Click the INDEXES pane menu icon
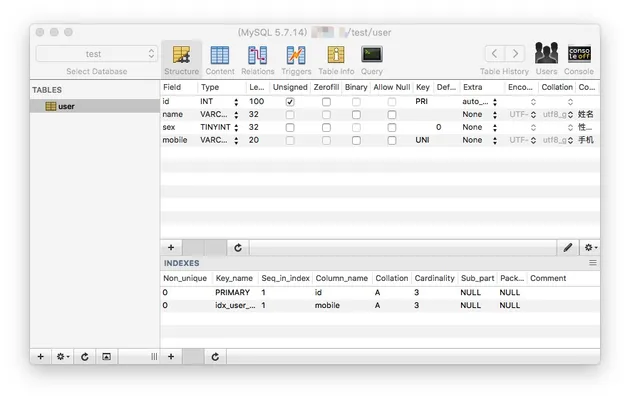Screen dimensions: 630x400 (593, 263)
